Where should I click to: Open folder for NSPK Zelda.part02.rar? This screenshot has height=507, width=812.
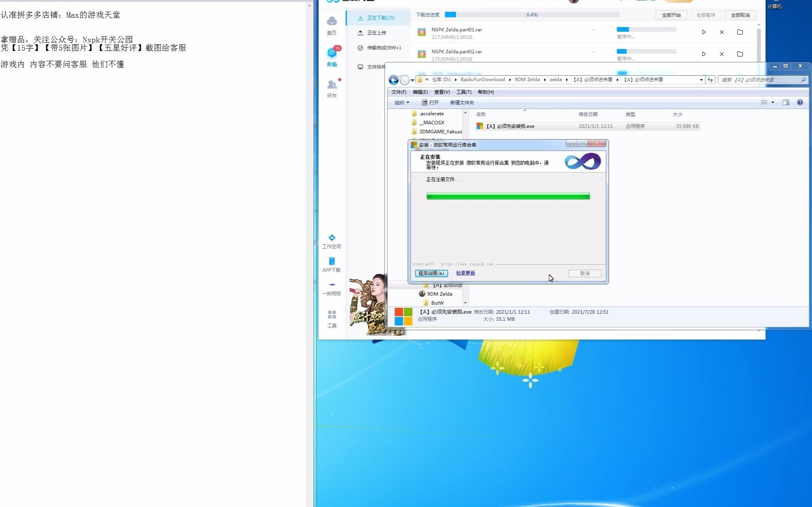(x=740, y=54)
